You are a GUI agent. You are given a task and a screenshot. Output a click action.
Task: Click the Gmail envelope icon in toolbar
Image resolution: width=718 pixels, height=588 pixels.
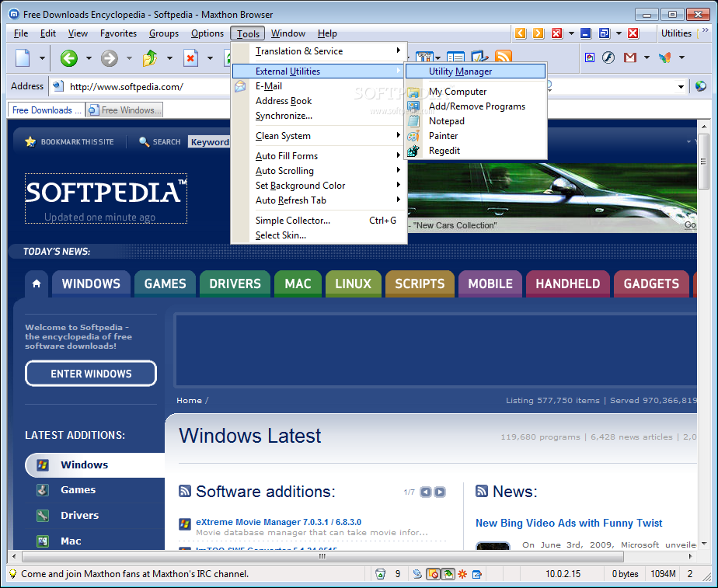coord(630,57)
